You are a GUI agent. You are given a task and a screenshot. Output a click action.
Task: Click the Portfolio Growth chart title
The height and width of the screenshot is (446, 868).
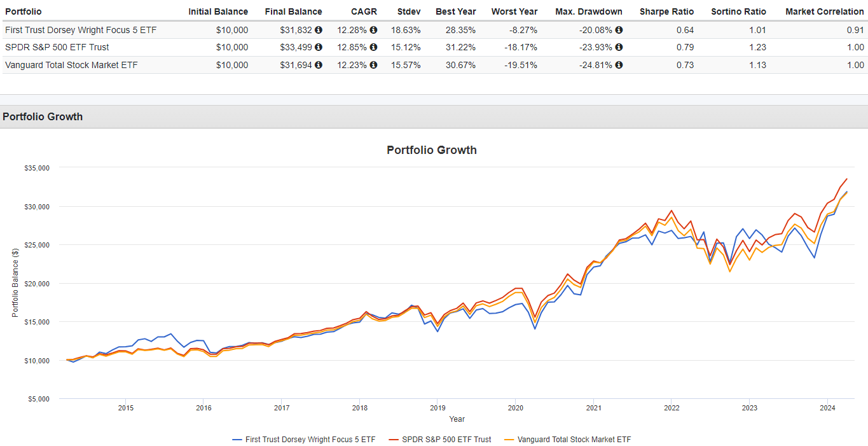(431, 150)
